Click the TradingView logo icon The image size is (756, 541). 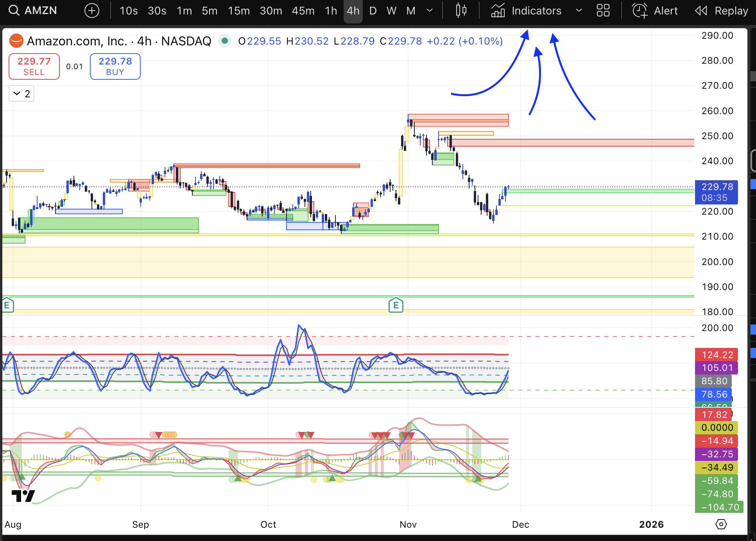coord(23,496)
